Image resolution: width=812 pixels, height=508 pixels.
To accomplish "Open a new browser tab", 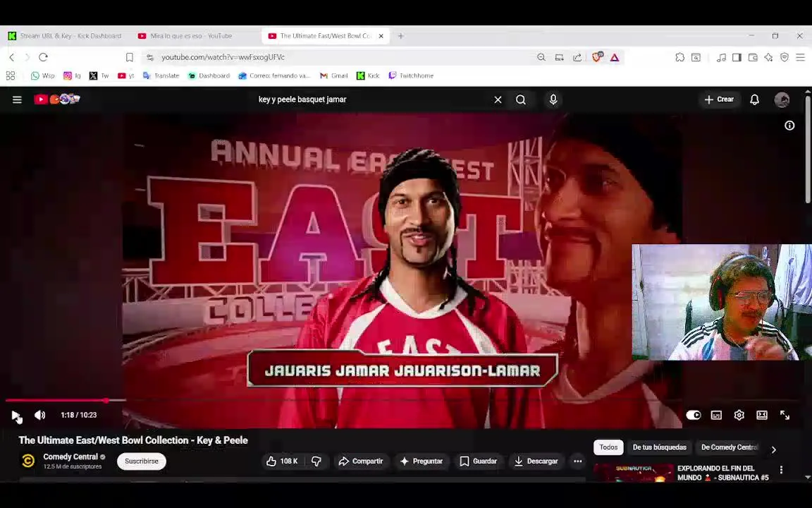I will point(400,36).
